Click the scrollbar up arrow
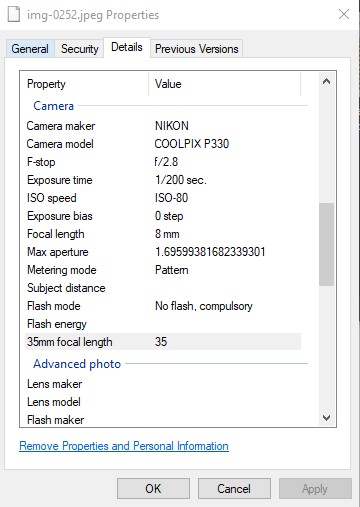The height and width of the screenshot is (507, 360). 327,81
